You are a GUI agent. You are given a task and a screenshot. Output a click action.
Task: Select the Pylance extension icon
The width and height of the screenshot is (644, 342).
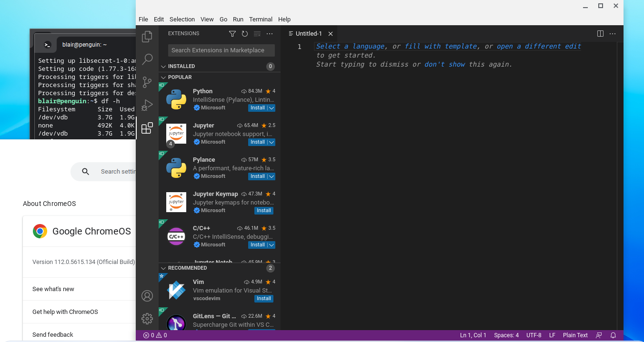coord(176,168)
